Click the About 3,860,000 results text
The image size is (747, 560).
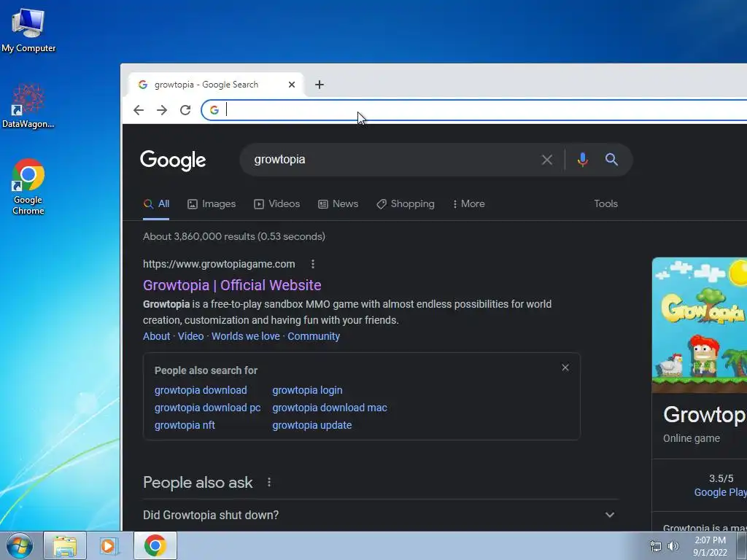(x=234, y=237)
